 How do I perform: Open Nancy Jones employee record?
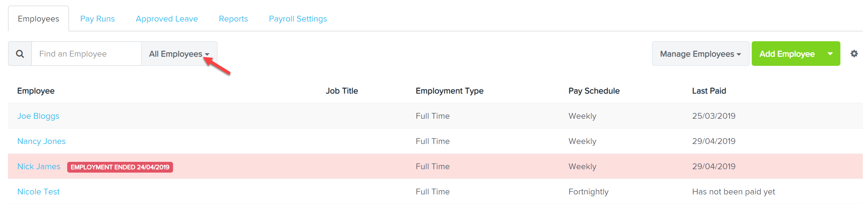[41, 141]
